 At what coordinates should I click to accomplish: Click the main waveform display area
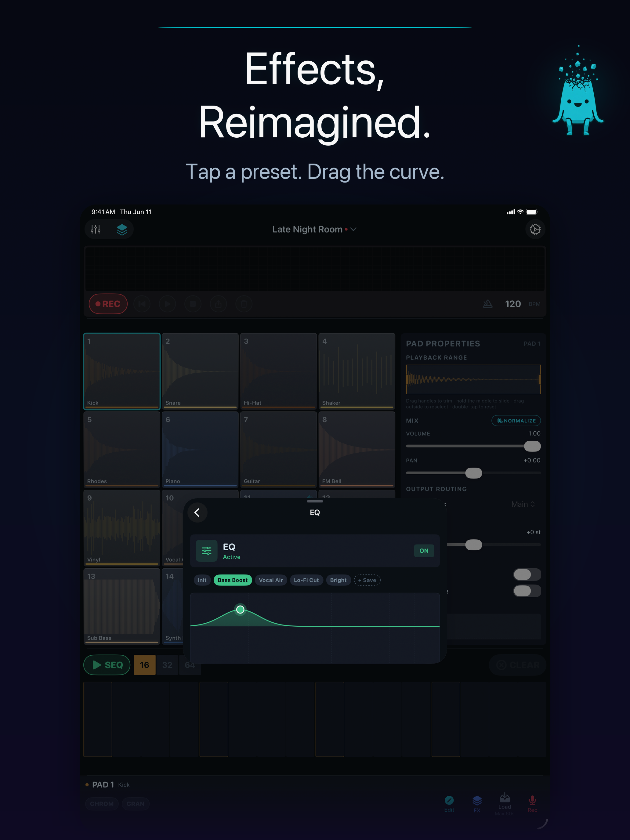tap(315, 269)
